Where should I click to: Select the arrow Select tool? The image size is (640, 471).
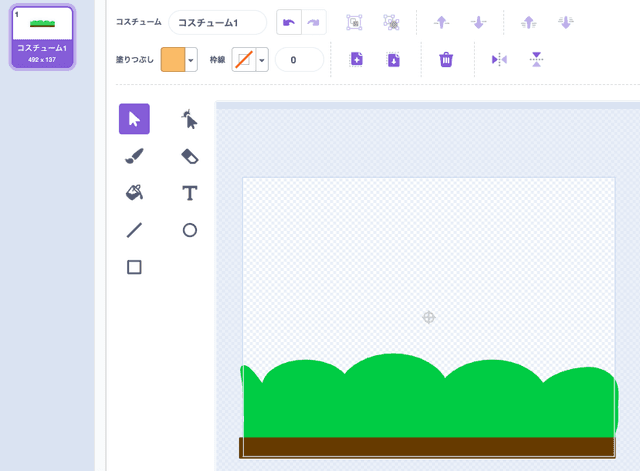(x=134, y=119)
